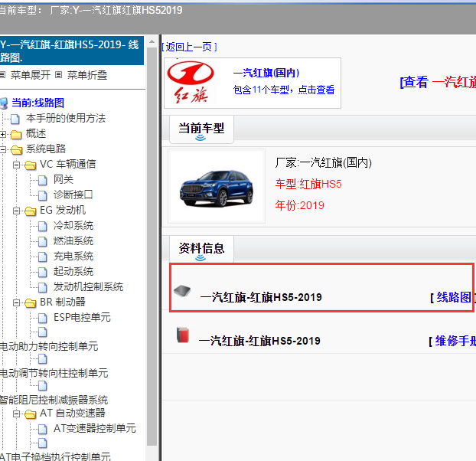Select 诊断接口 in the tree
Viewport: 476px width, 461px height.
(x=73, y=195)
